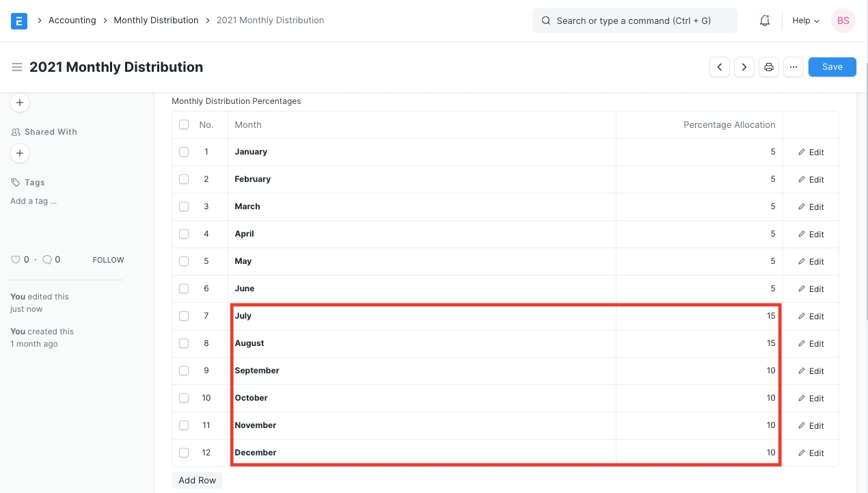Click the comment bubble icon
Screen dimensions: 868x493
[47, 260]
